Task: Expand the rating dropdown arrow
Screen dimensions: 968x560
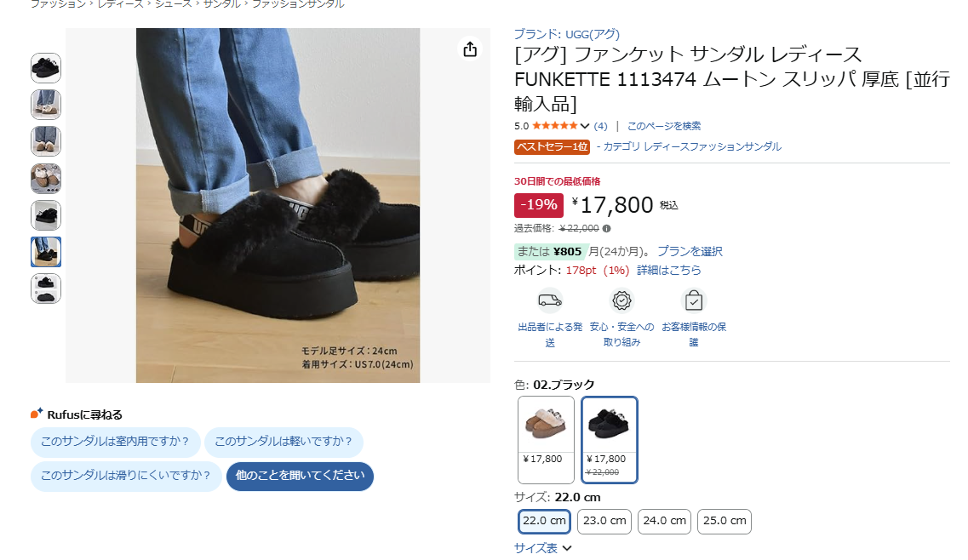Action: click(585, 126)
